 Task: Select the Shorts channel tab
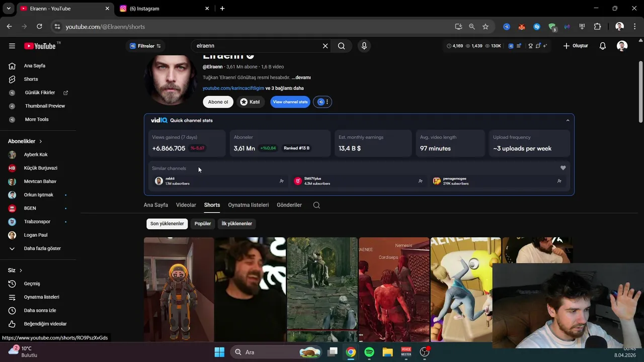pos(212,205)
